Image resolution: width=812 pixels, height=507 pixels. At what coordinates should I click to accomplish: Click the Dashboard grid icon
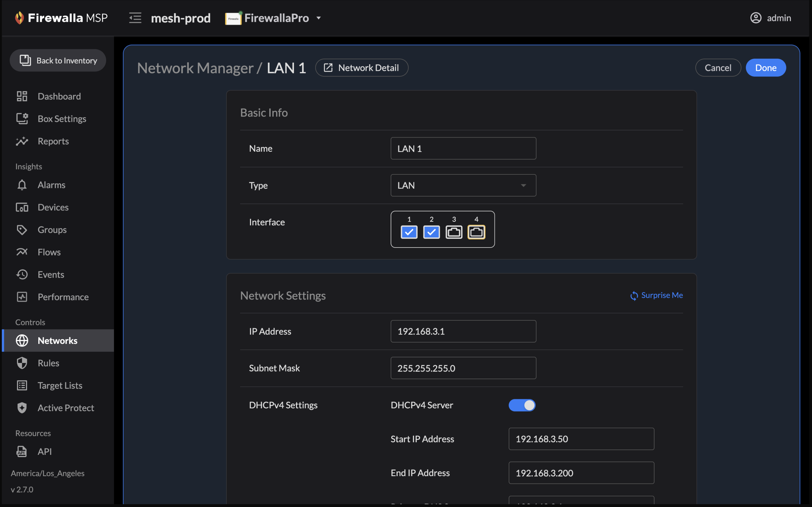[22, 96]
